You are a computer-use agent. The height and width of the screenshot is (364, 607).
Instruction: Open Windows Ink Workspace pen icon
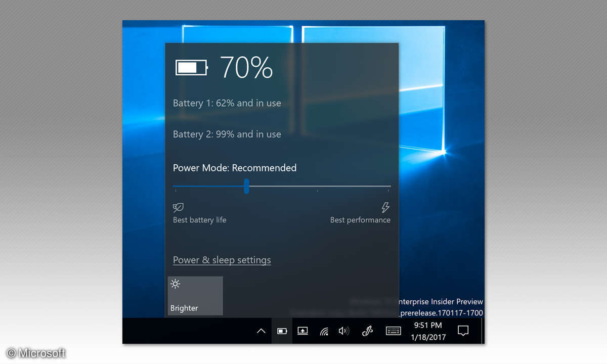[368, 331]
